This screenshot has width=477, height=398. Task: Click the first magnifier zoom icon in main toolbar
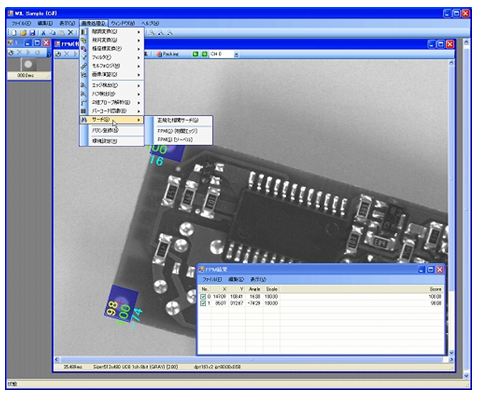[151, 33]
